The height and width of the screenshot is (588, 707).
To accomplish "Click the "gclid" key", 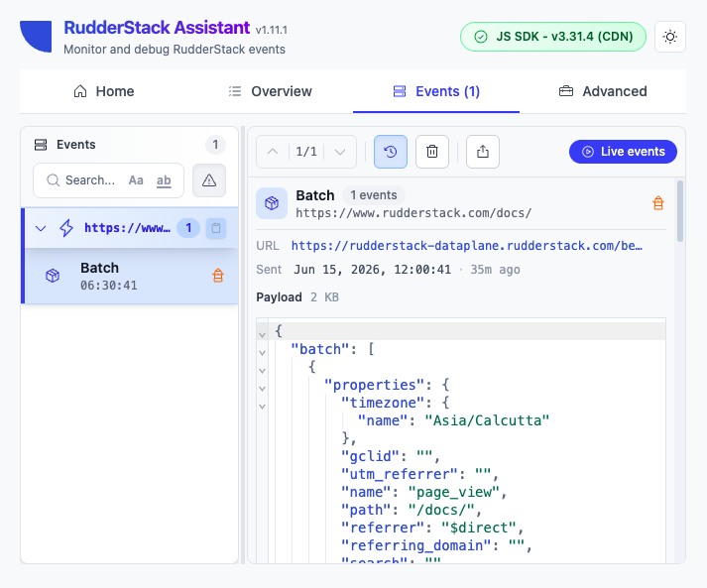I will tap(370, 456).
